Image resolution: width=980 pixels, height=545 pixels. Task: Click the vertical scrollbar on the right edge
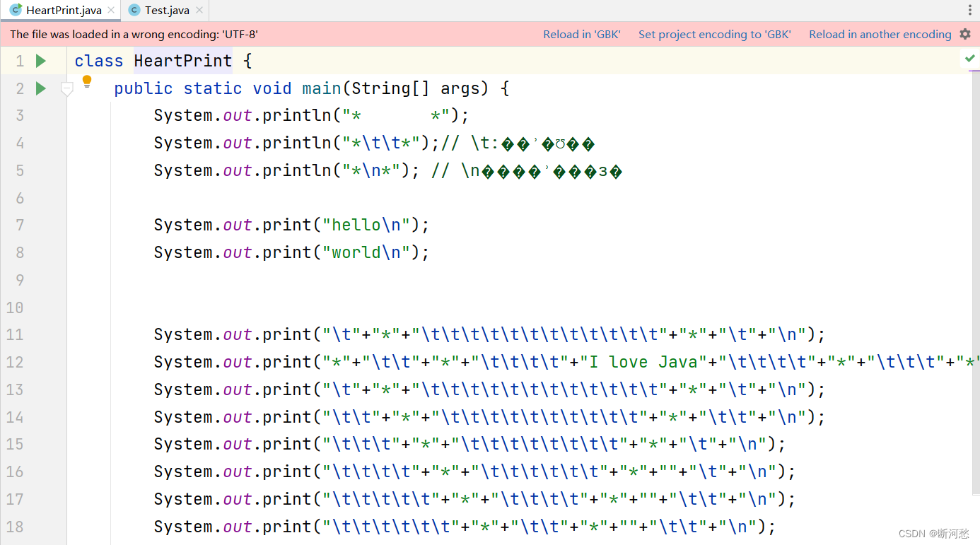[x=976, y=283]
